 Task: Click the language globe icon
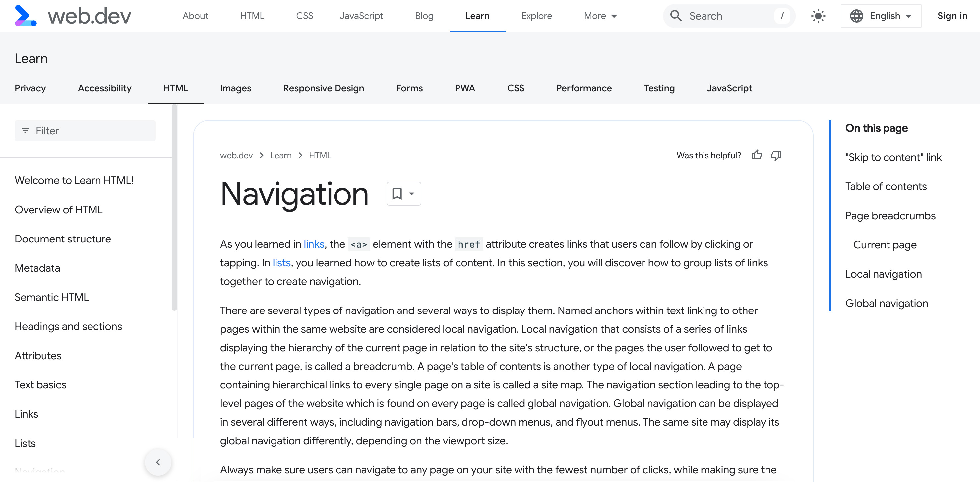(857, 16)
